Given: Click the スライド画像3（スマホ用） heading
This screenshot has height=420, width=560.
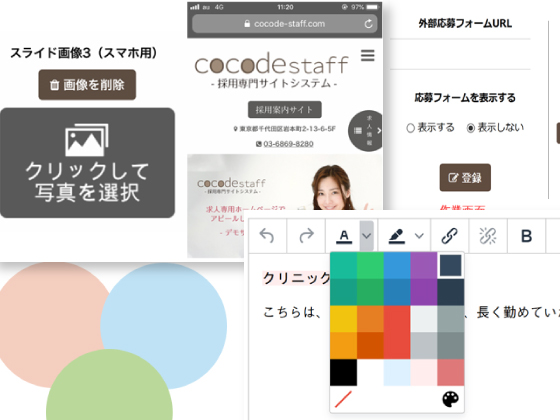Looking at the screenshot, I should (84, 53).
